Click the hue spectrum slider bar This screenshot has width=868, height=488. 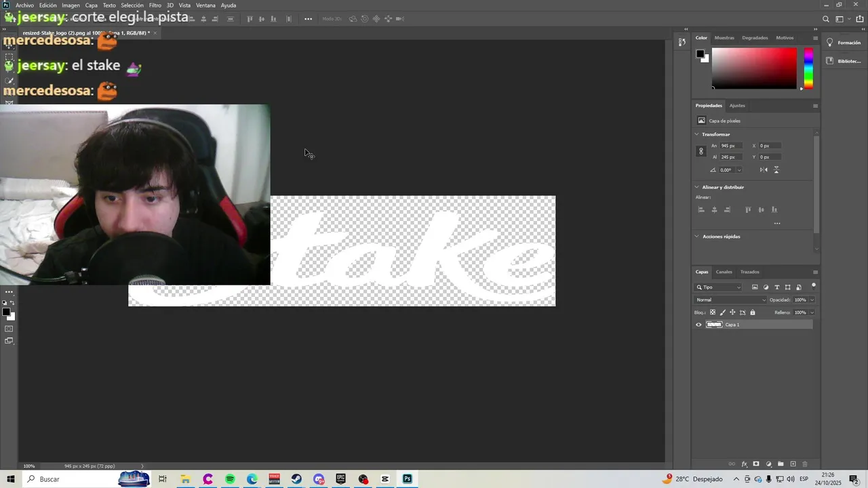808,68
